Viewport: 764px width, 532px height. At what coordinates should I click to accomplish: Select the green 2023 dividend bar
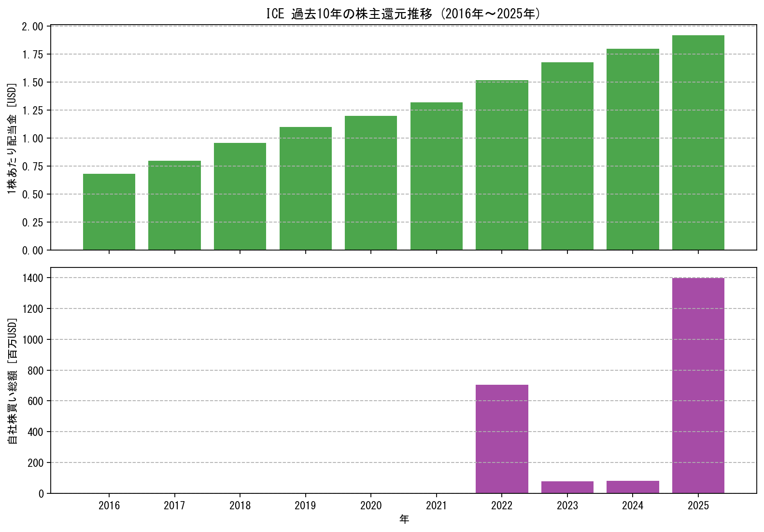(x=567, y=156)
